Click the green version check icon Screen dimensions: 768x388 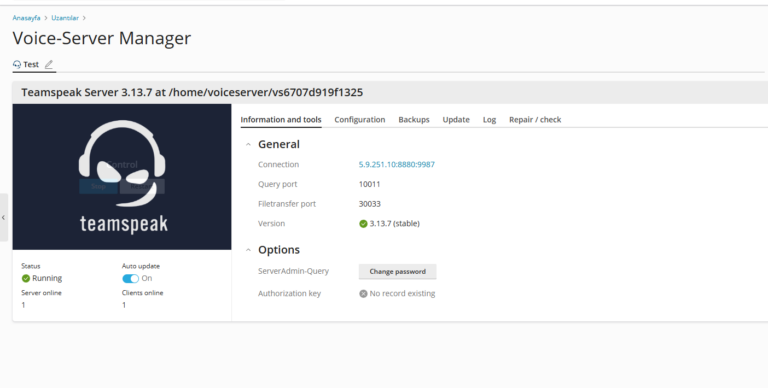(363, 224)
